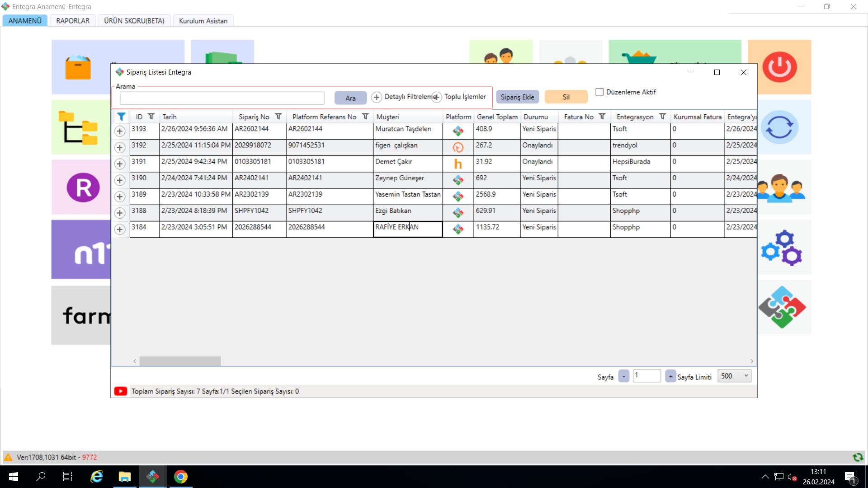
Task: Expand order row 3193
Action: pyautogui.click(x=119, y=131)
